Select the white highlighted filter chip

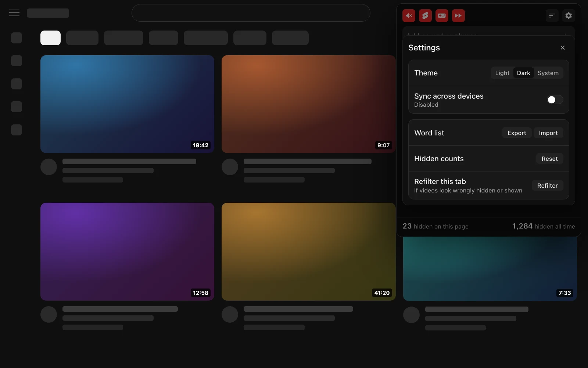click(x=50, y=38)
